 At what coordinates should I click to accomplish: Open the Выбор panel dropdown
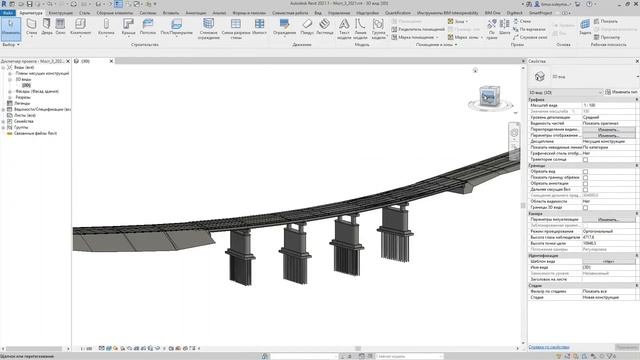11,44
